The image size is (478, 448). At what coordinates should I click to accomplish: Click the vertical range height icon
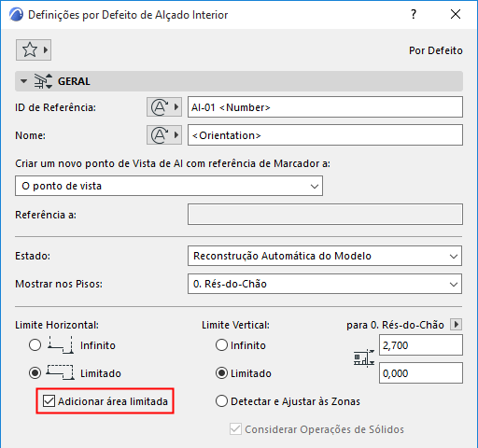tap(364, 358)
